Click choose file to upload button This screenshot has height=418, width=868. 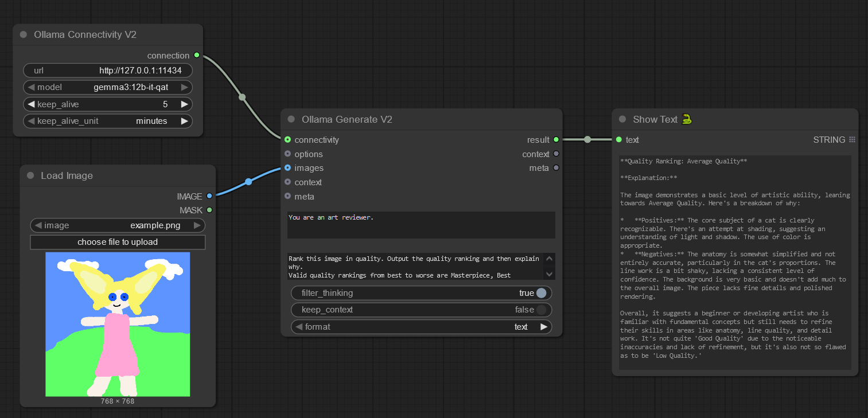[x=118, y=242]
